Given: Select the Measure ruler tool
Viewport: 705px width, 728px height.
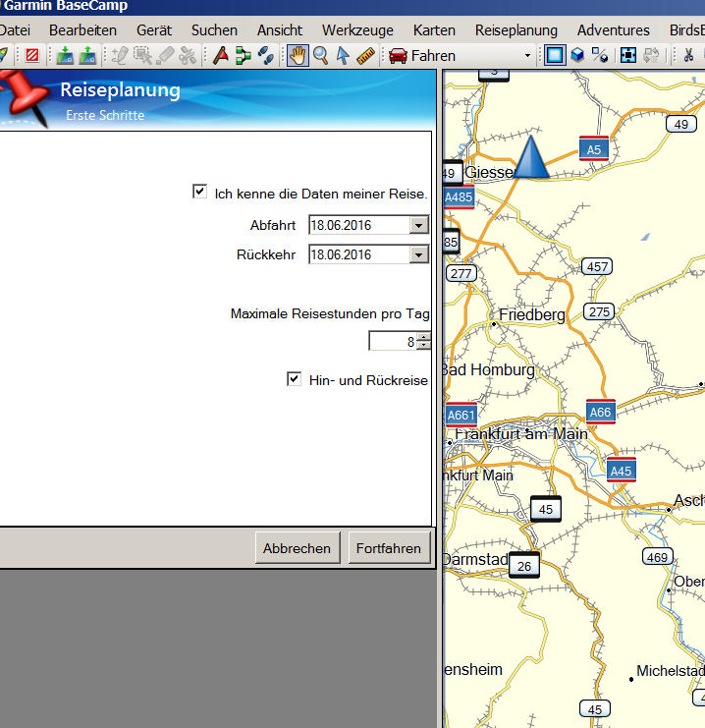Looking at the screenshot, I should 365,56.
